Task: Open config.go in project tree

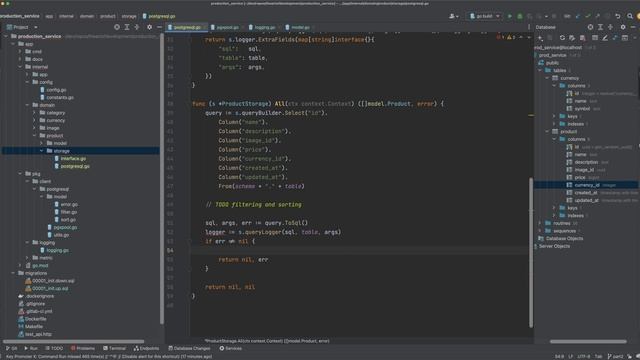Action: click(56, 90)
